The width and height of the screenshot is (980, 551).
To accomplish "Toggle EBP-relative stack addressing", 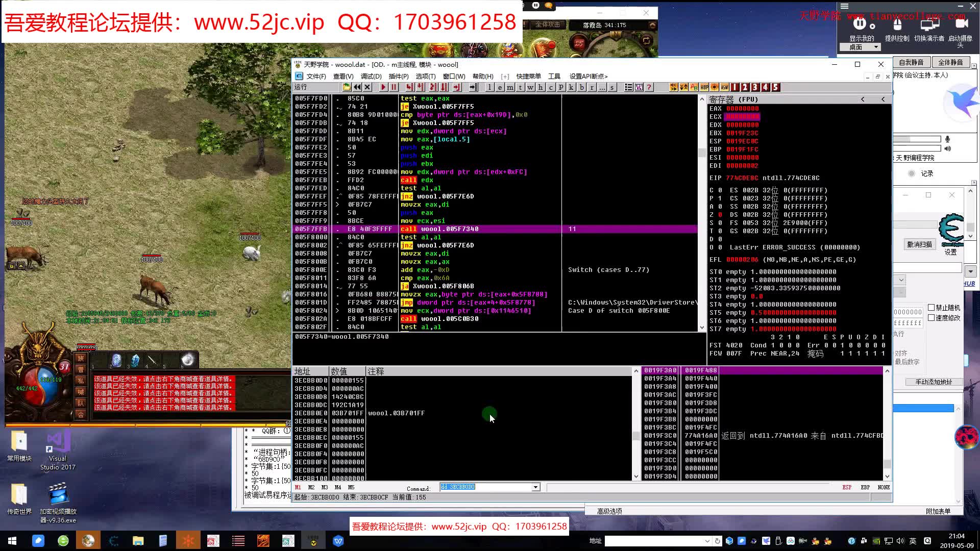I will click(865, 487).
